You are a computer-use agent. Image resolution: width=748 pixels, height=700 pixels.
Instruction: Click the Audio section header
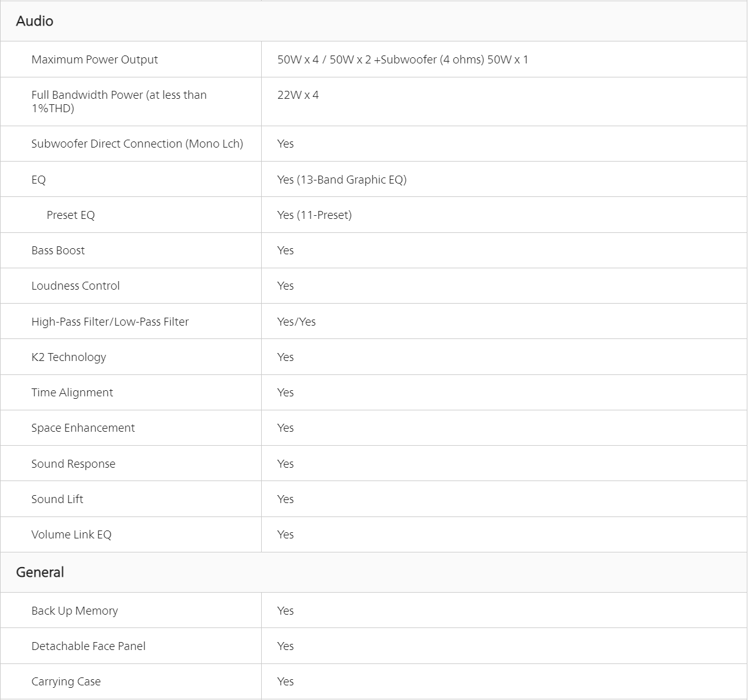(x=35, y=21)
